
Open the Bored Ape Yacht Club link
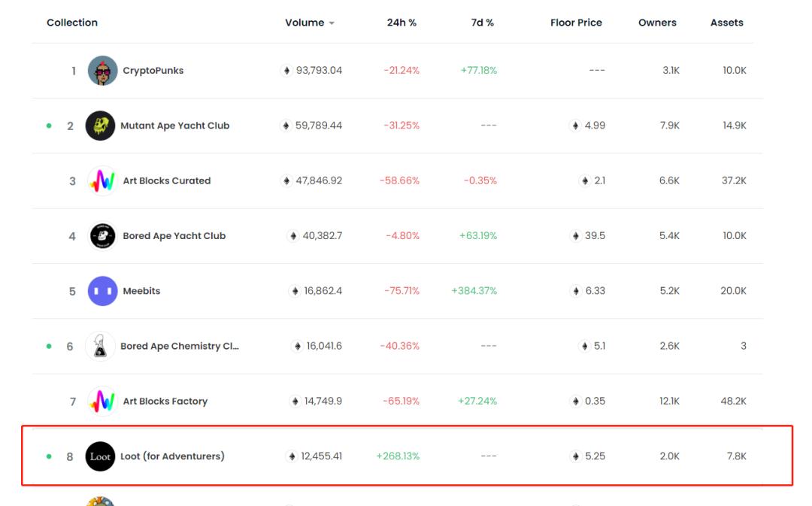(x=174, y=235)
